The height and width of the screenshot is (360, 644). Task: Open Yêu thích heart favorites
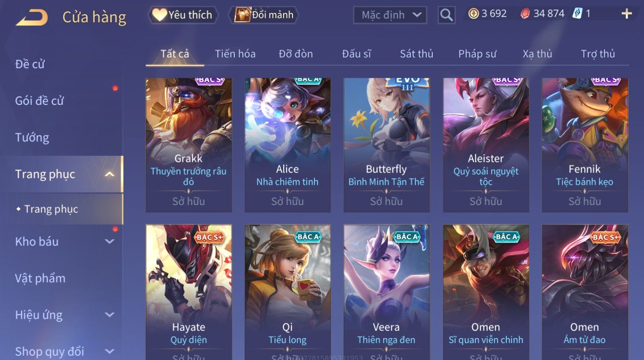click(x=183, y=15)
